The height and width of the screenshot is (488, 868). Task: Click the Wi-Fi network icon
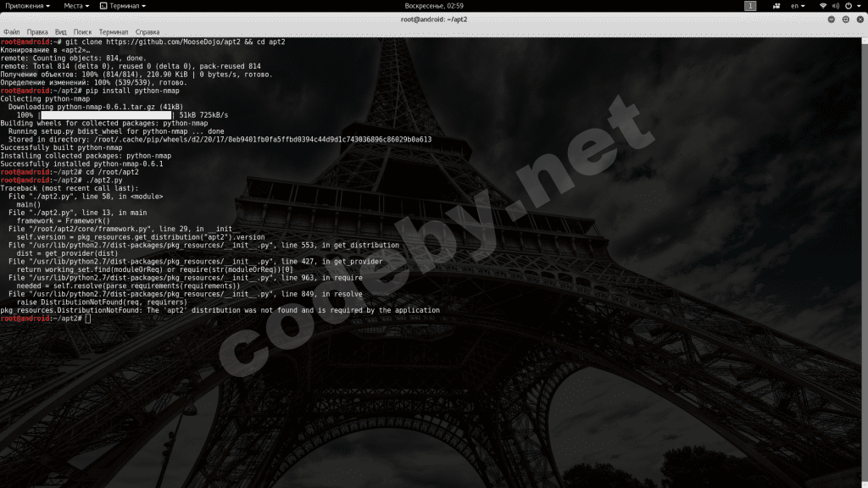(x=823, y=6)
